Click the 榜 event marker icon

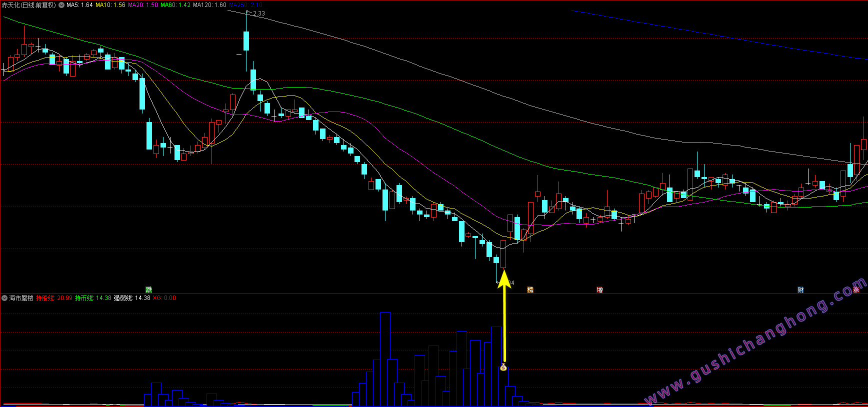[530, 290]
